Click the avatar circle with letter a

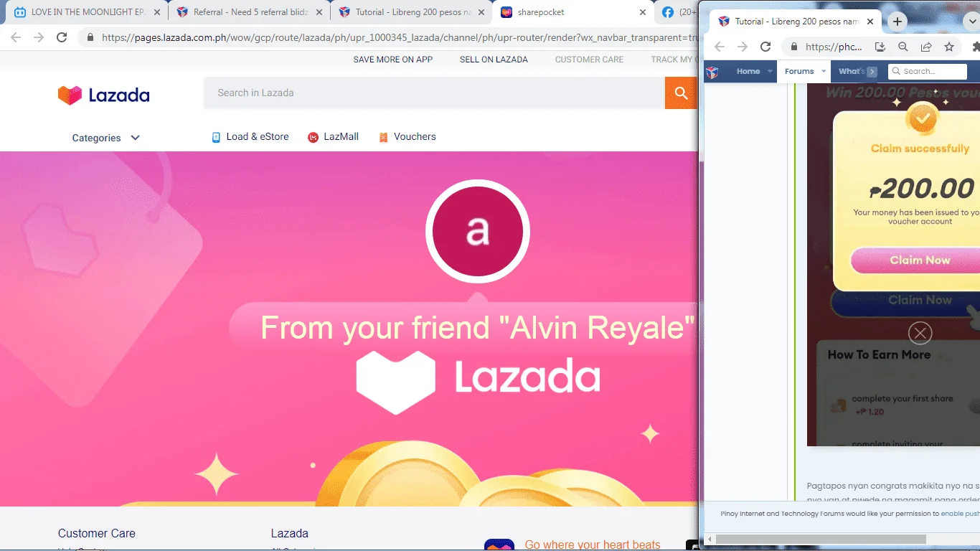pyautogui.click(x=478, y=232)
